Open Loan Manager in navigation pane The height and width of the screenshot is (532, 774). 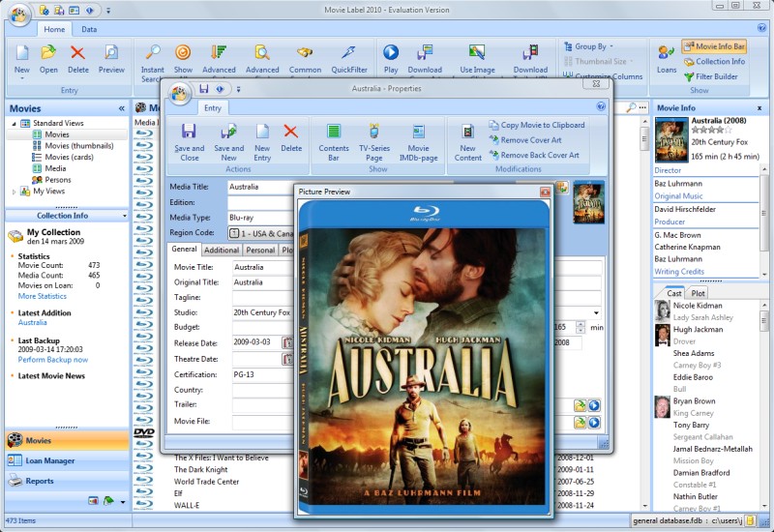tap(67, 461)
